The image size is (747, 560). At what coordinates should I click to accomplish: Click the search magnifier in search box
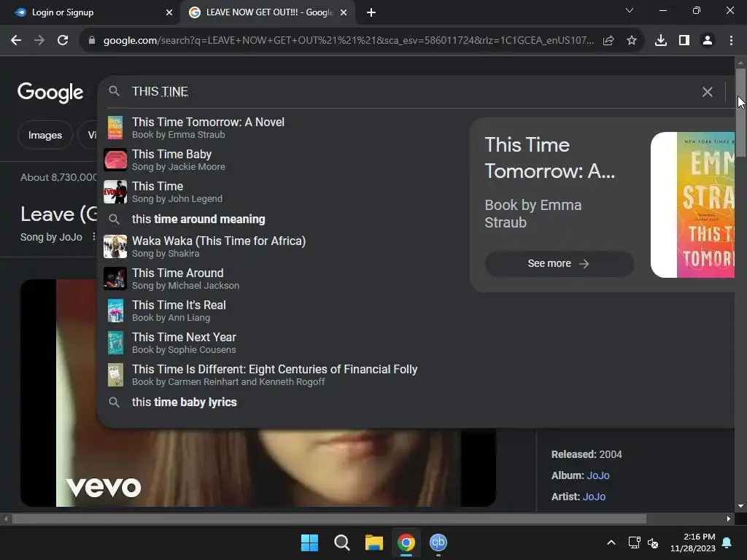[x=114, y=91]
